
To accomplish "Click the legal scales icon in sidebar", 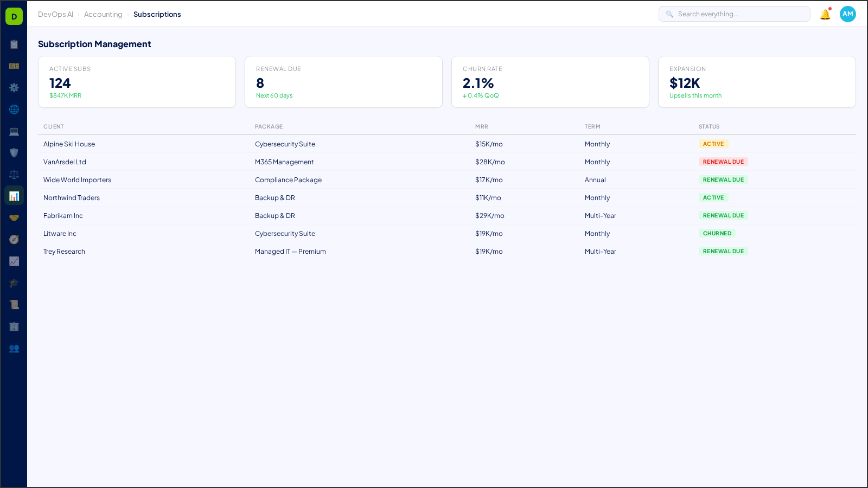I will pos(14,174).
